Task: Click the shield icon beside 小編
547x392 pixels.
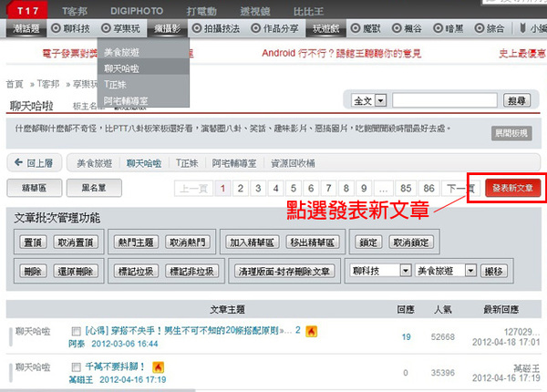Action: click(522, 28)
